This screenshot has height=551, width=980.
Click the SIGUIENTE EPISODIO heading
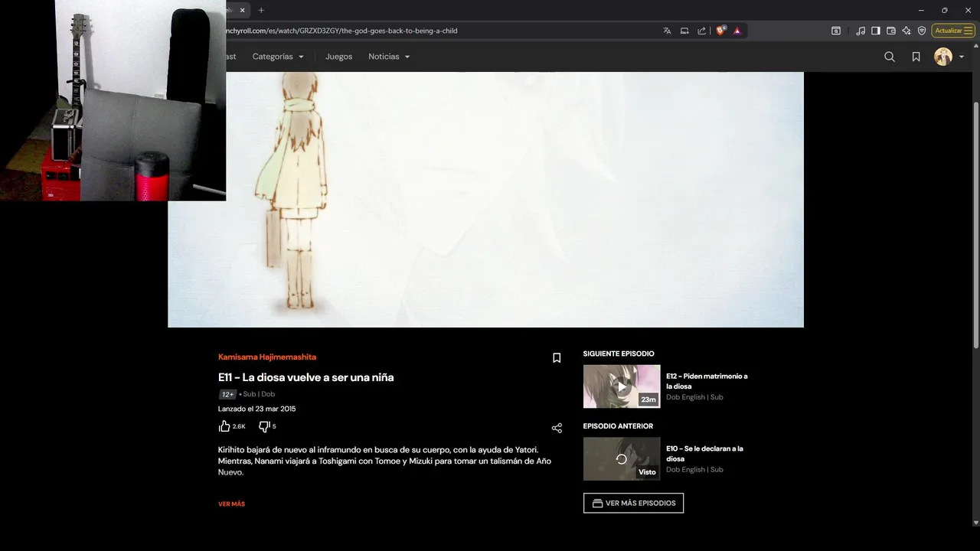pos(619,354)
